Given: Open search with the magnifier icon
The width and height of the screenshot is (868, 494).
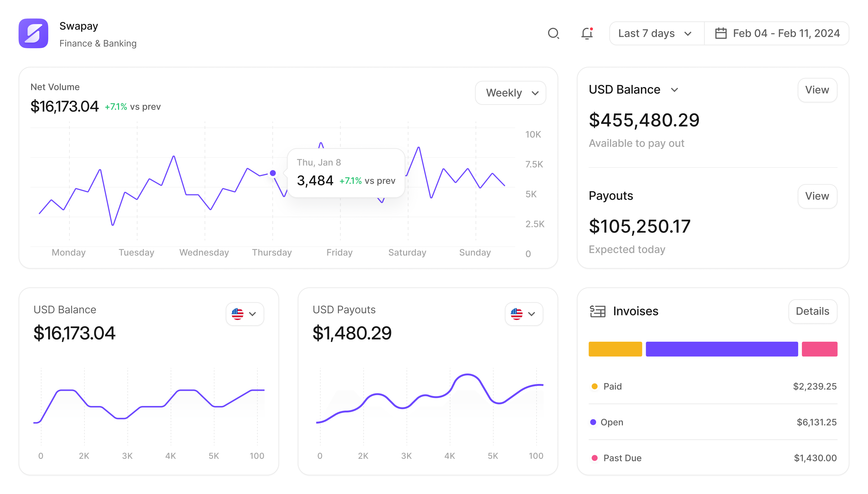Looking at the screenshot, I should [x=553, y=33].
